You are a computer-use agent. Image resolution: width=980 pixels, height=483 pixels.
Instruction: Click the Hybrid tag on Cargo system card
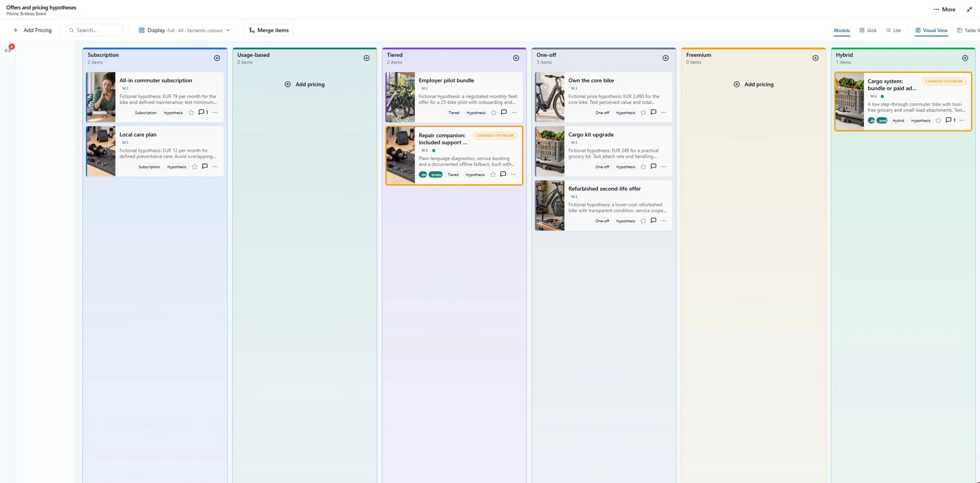(x=898, y=120)
